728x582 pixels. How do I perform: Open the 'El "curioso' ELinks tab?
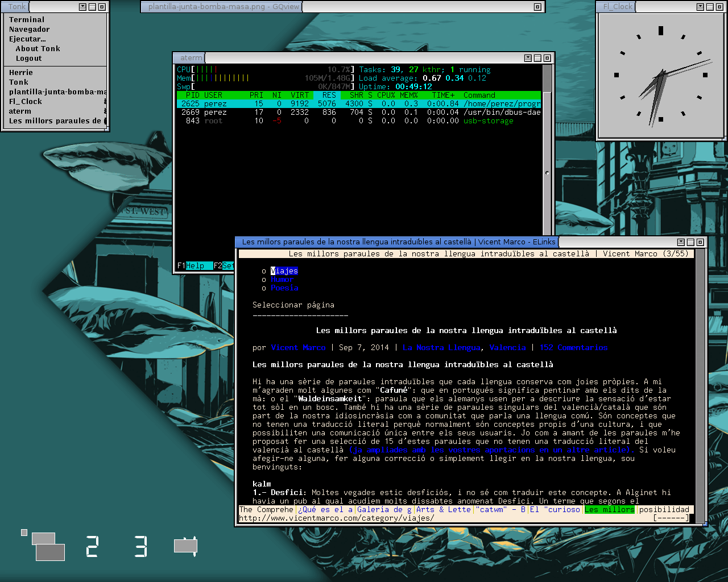pyautogui.click(x=555, y=510)
